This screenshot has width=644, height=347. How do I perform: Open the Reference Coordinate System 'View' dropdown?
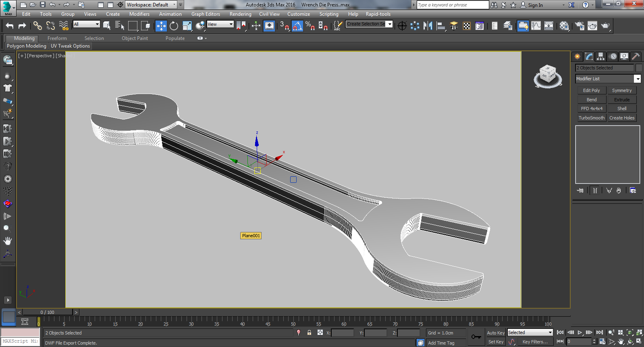click(x=220, y=24)
